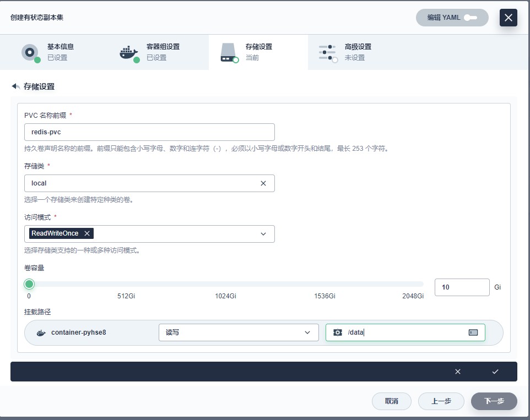
Task: Open the 存储类 select box
Action: click(x=149, y=183)
